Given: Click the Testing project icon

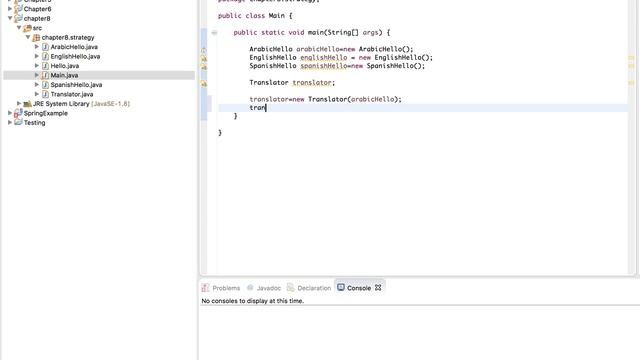Looking at the screenshot, I should pos(18,122).
